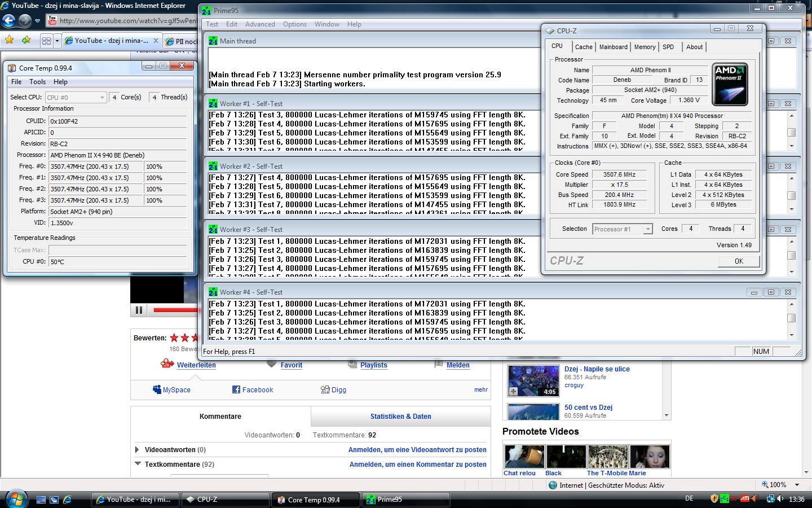The height and width of the screenshot is (508, 812).
Task: Click the Add to Favorites star-plus icon
Action: coord(26,40)
